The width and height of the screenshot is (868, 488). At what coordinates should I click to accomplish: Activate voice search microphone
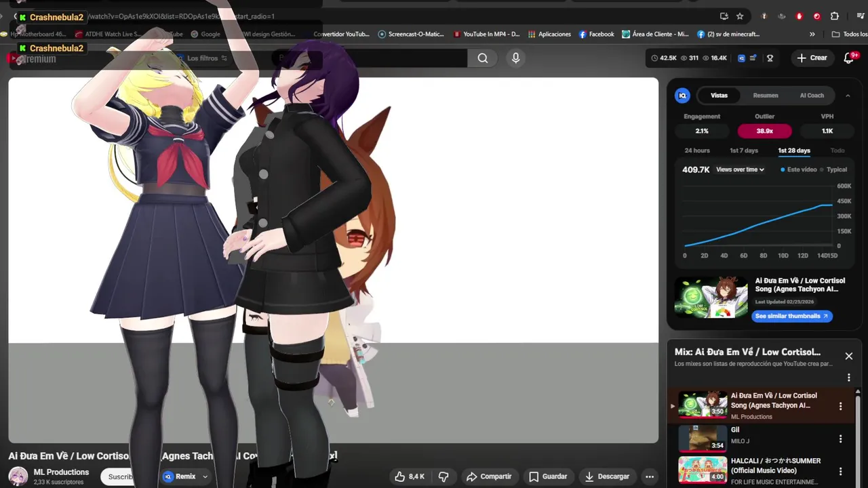pos(515,58)
